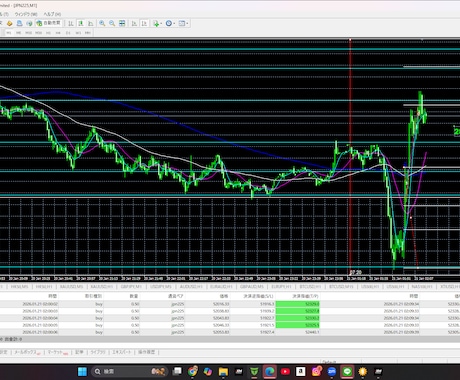Open Amazon from the taskbar

(x=300, y=371)
